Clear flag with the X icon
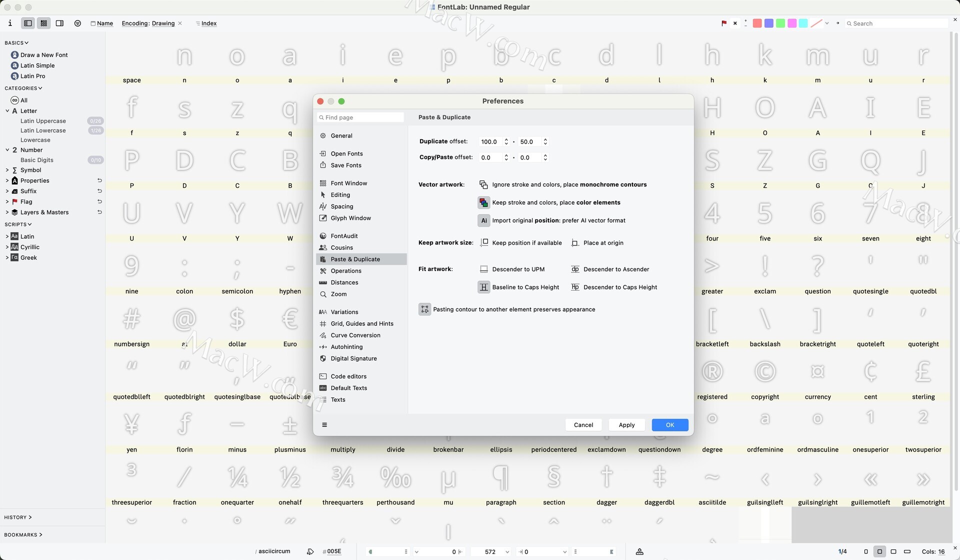Image resolution: width=960 pixels, height=560 pixels. pos(735,23)
